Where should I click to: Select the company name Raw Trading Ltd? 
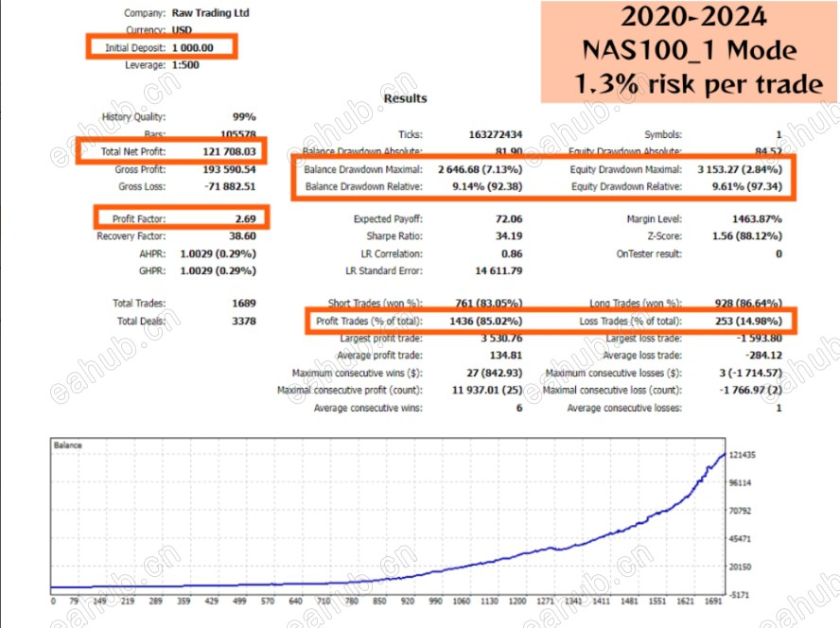tap(210, 13)
